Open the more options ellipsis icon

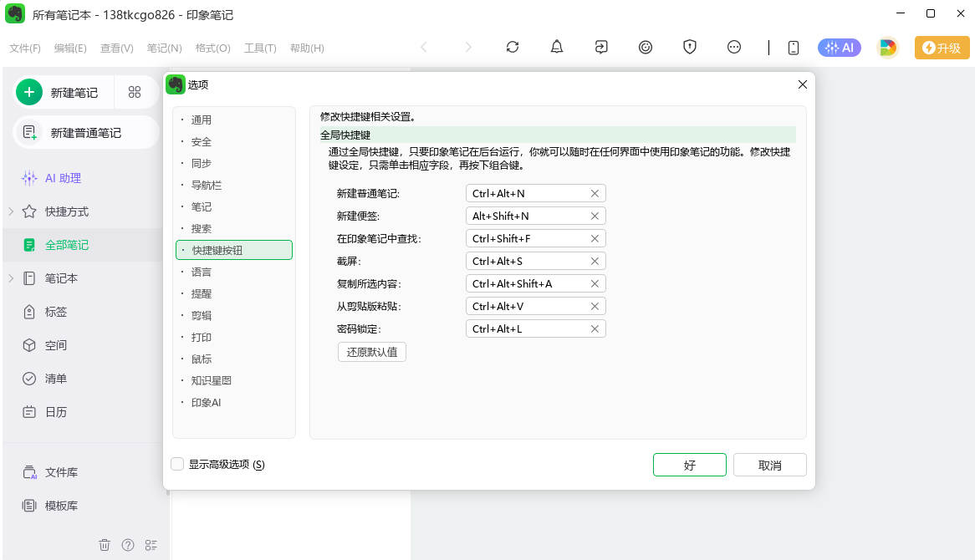(x=733, y=48)
